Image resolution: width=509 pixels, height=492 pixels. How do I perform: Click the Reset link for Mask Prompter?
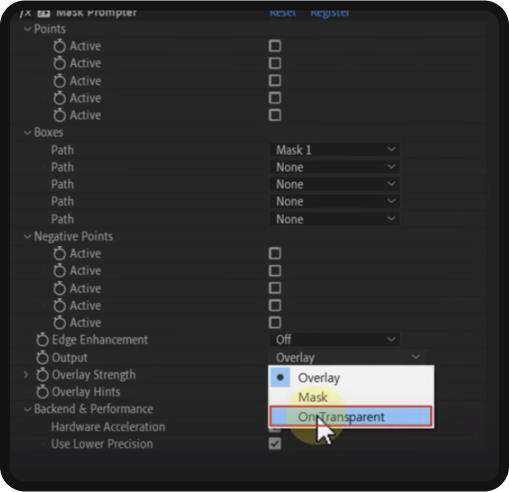click(x=282, y=13)
